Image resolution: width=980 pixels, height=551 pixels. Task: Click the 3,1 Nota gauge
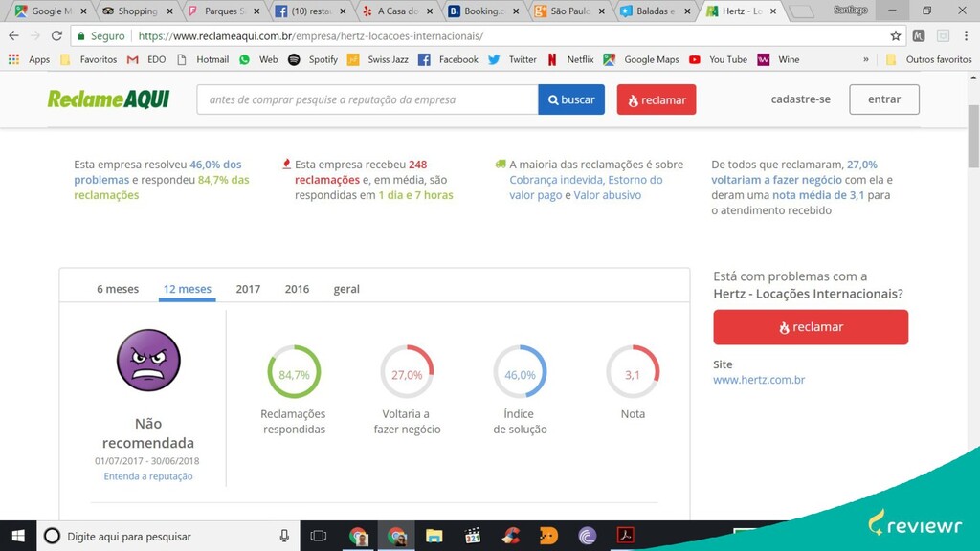[x=633, y=372]
